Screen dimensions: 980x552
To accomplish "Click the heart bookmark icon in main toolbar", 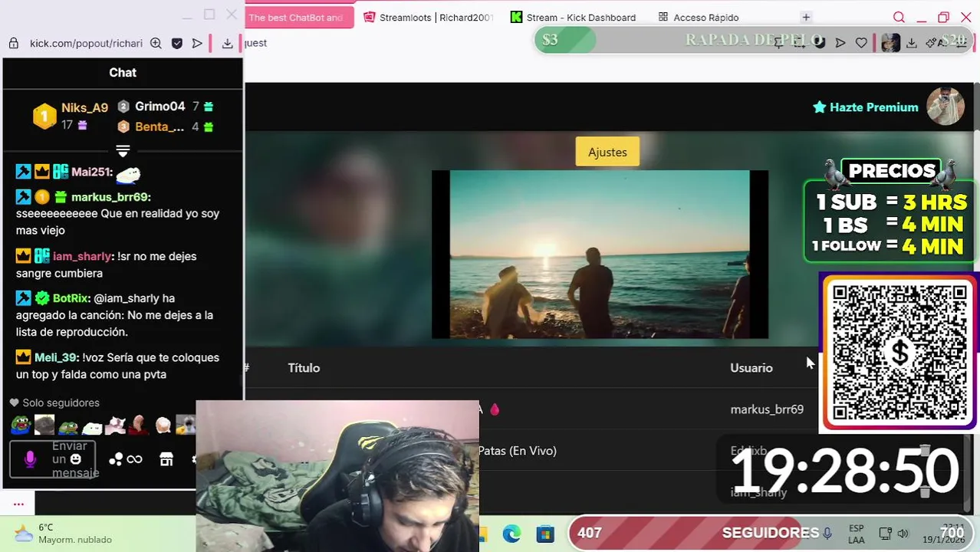I will (861, 43).
